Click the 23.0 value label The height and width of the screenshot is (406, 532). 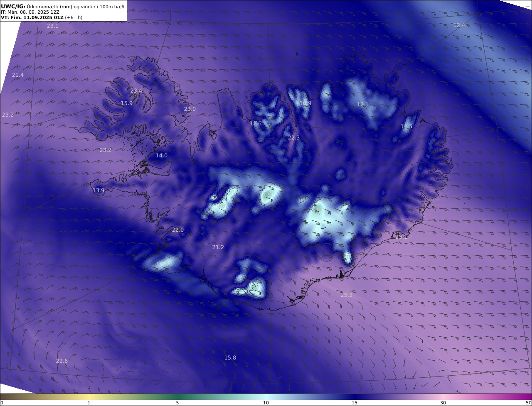coord(190,109)
